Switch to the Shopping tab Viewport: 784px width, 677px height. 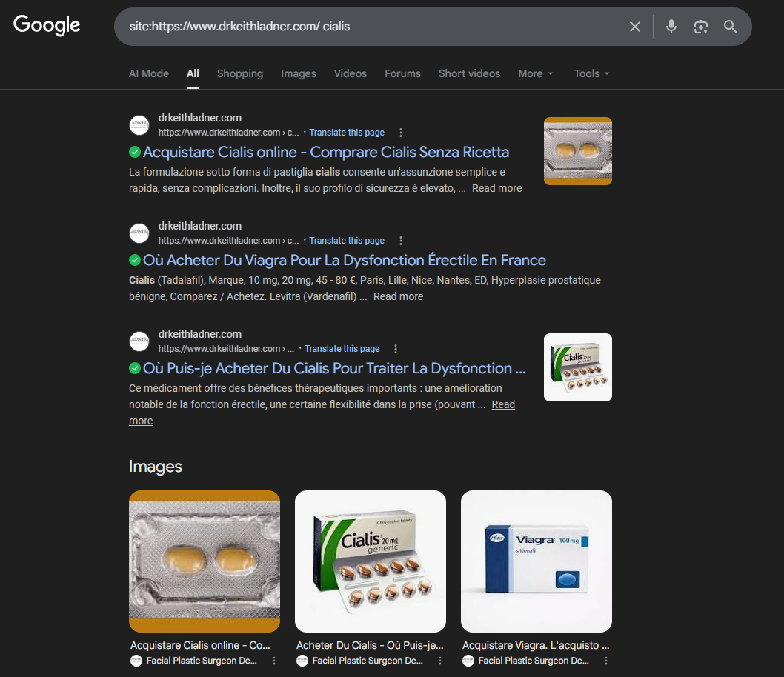[x=239, y=73]
